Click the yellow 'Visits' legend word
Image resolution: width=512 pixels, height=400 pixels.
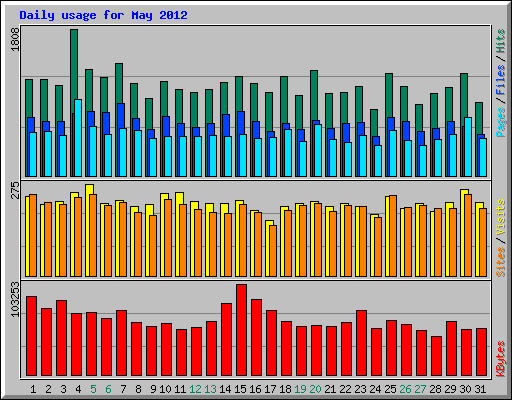coord(501,218)
